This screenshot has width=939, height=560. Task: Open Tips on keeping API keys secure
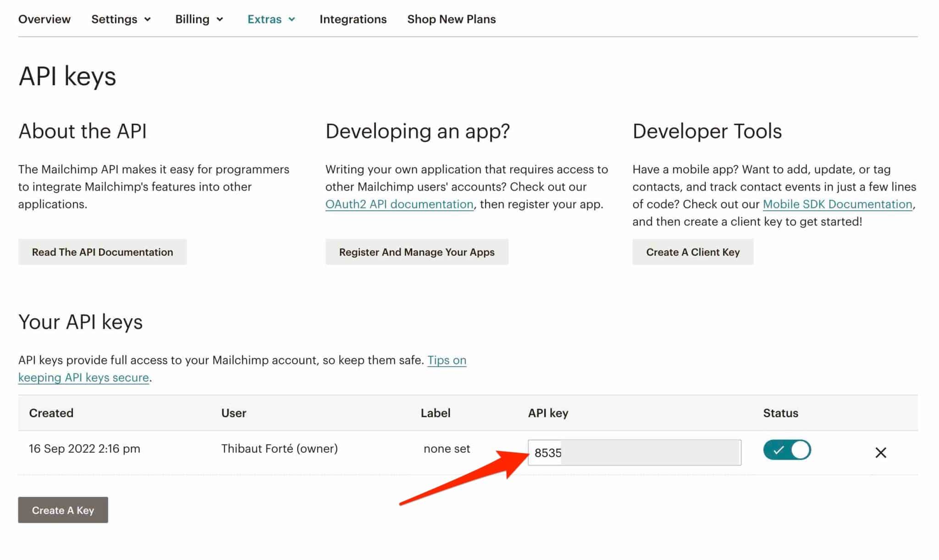click(447, 361)
